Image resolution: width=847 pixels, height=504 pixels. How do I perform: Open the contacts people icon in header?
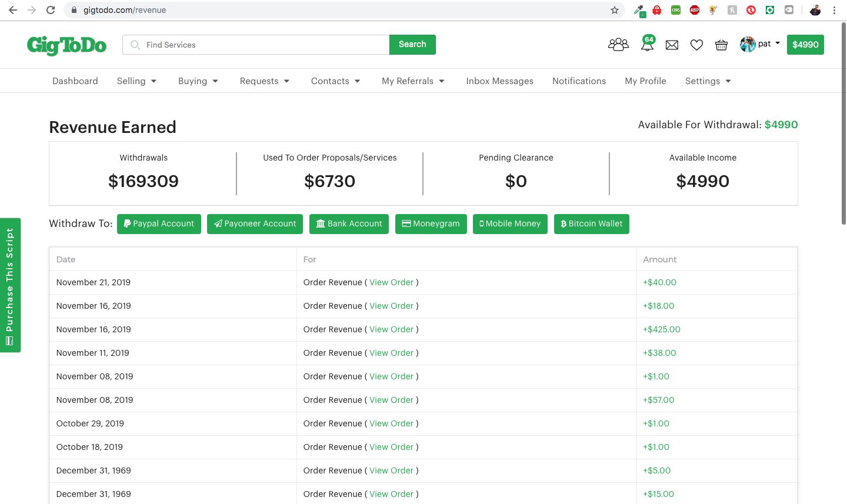tap(618, 45)
